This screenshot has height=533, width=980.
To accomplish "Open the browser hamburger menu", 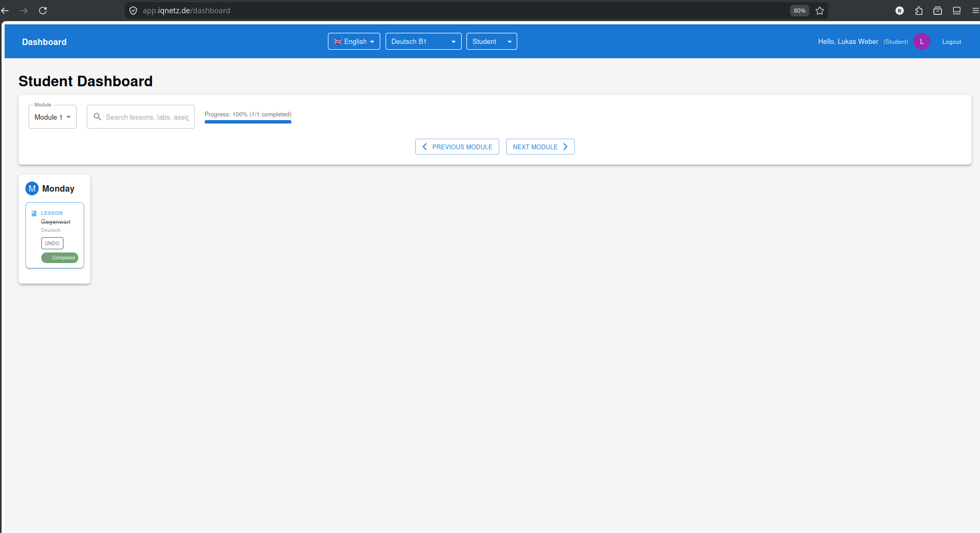I will click(x=975, y=11).
